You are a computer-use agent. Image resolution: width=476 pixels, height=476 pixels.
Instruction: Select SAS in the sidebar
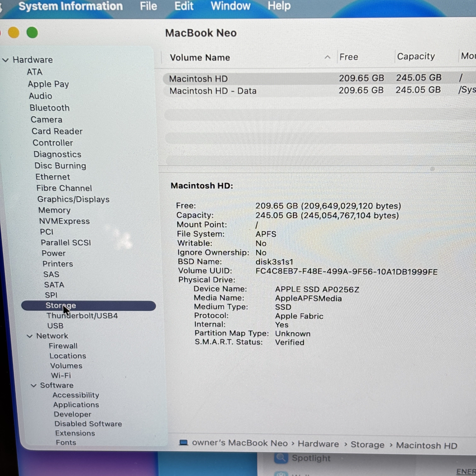[51, 274]
